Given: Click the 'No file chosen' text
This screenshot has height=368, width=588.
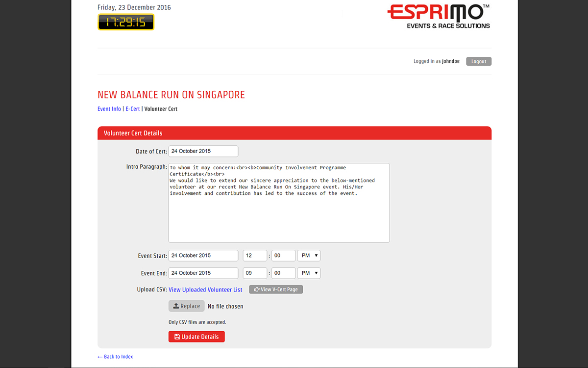Looking at the screenshot, I should (225, 306).
